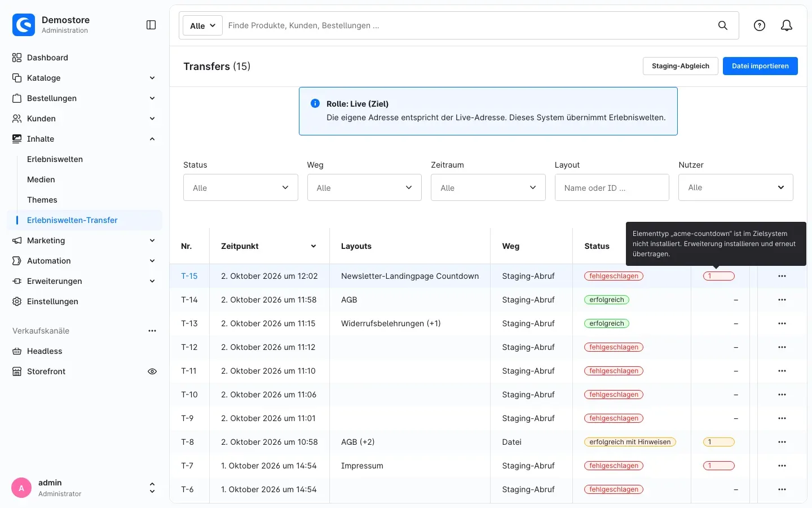This screenshot has width=812, height=508.
Task: Open the Nutzer filter dropdown
Action: (736, 187)
